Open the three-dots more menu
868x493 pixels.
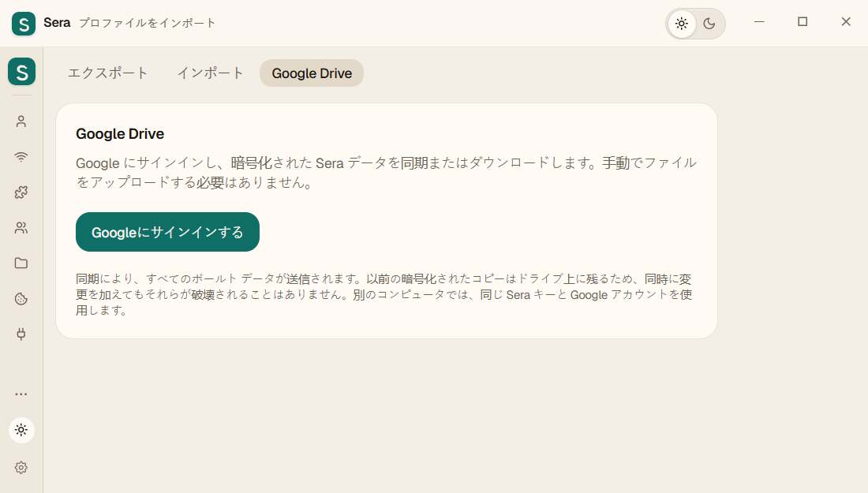coord(21,394)
